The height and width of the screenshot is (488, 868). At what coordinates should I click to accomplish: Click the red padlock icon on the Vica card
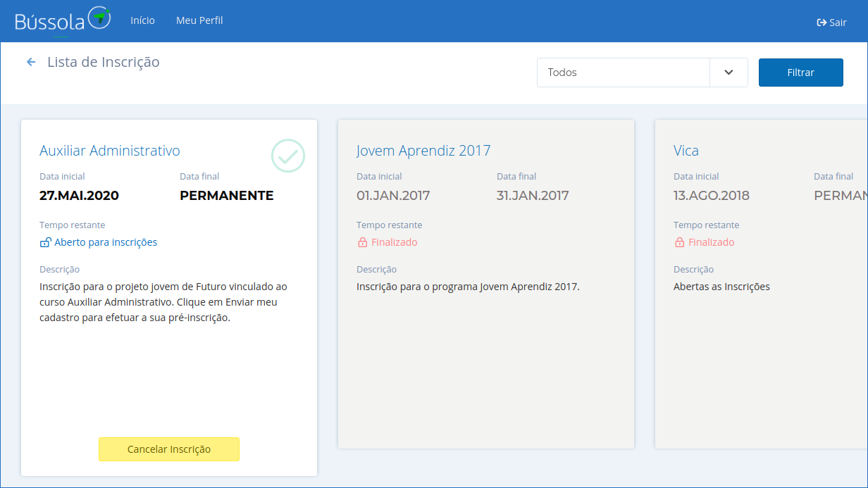coord(679,243)
